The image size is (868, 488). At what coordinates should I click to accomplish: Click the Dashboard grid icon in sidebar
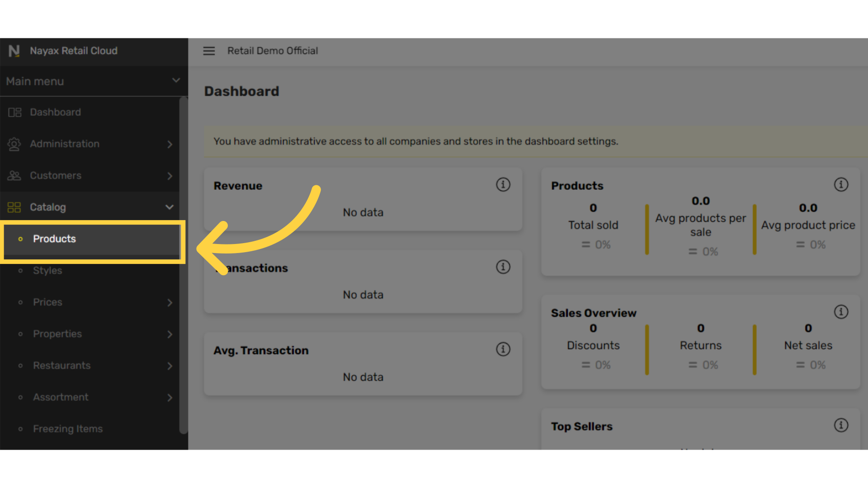(14, 112)
